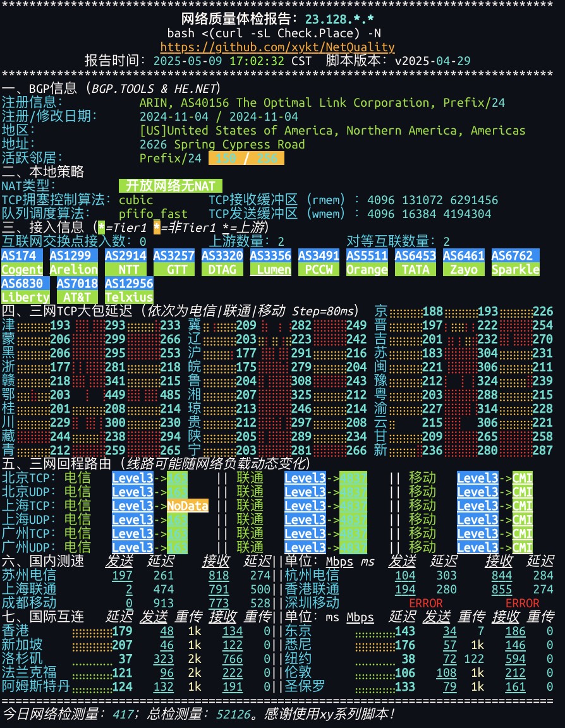
Task: Click the 东京 row label
Action: (298, 631)
